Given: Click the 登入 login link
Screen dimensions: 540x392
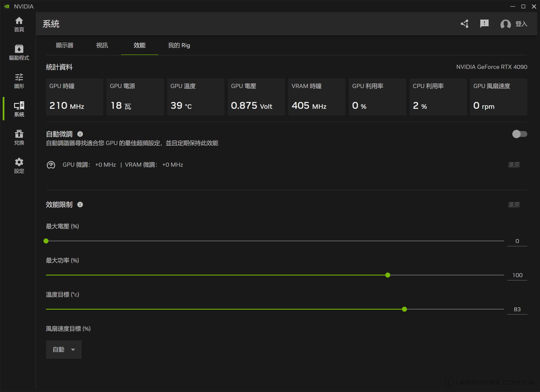Looking at the screenshot, I should click(521, 24).
